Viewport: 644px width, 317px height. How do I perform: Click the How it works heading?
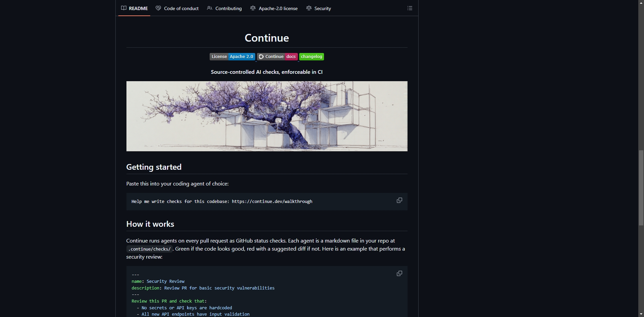150,224
